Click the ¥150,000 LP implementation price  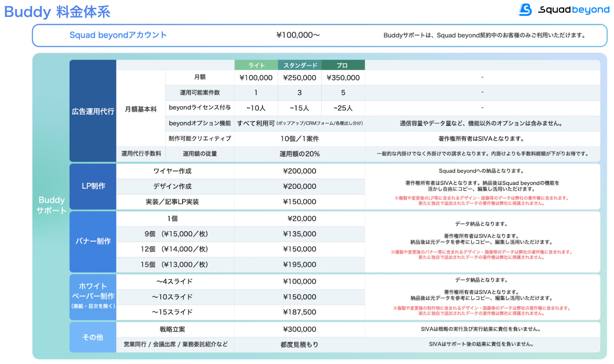tap(300, 202)
